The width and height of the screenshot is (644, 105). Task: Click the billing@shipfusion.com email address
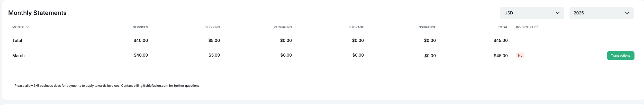(151, 86)
